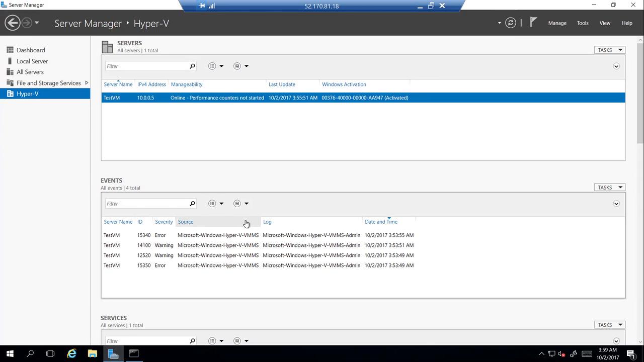Image resolution: width=644 pixels, height=362 pixels.
Task: Open the navigation history dropdown arrow
Action: pos(37,23)
